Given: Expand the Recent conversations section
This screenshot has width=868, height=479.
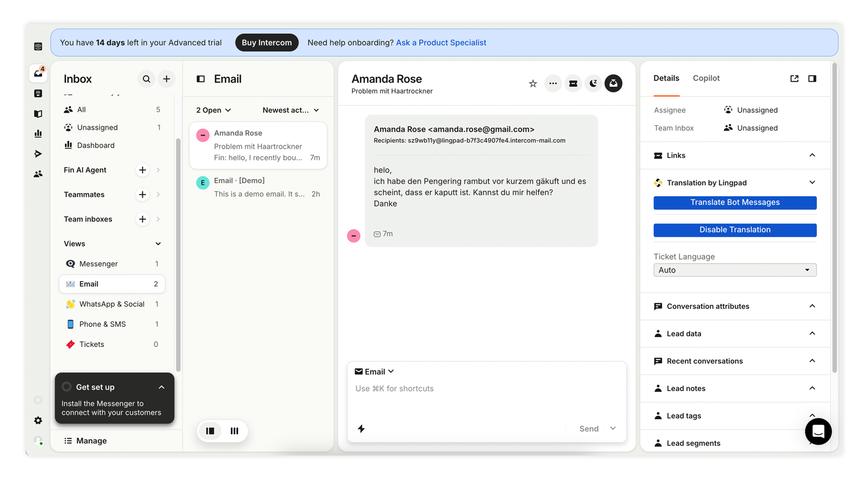Looking at the screenshot, I should [x=812, y=361].
